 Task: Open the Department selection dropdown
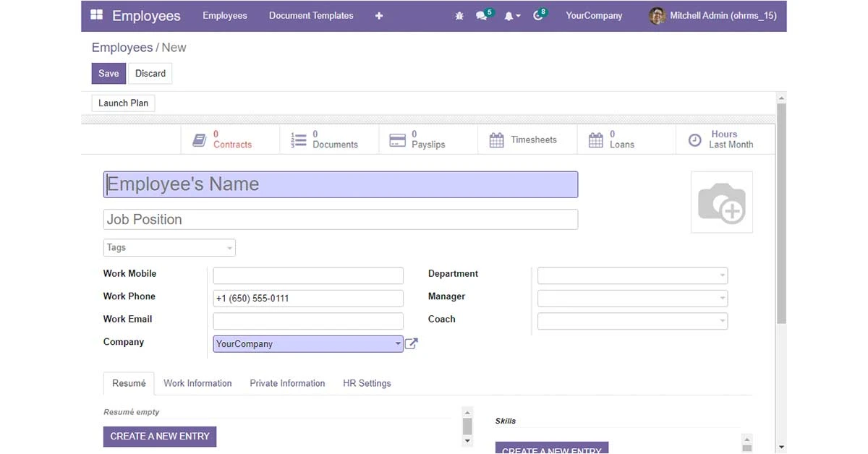click(722, 275)
